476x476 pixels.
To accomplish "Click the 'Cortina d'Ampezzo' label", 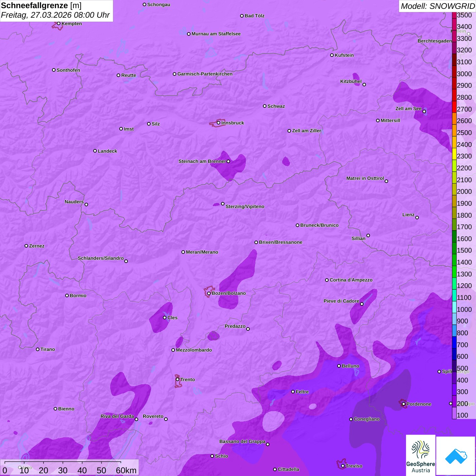I will [x=351, y=280].
